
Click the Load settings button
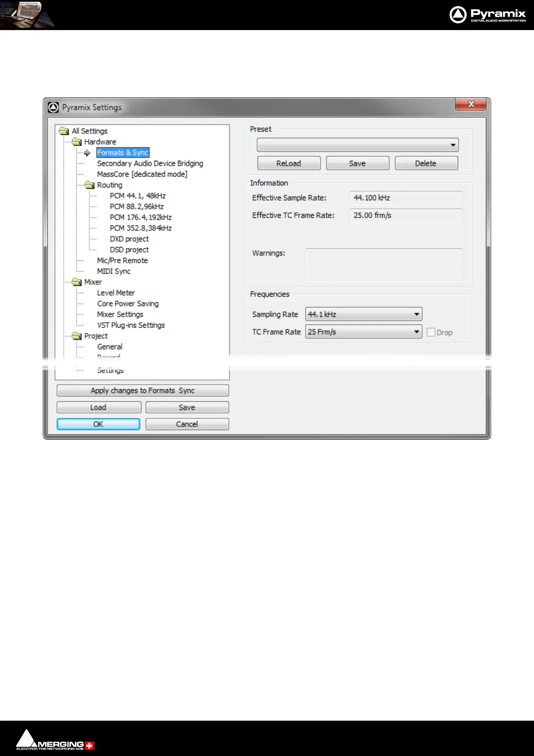(x=99, y=407)
